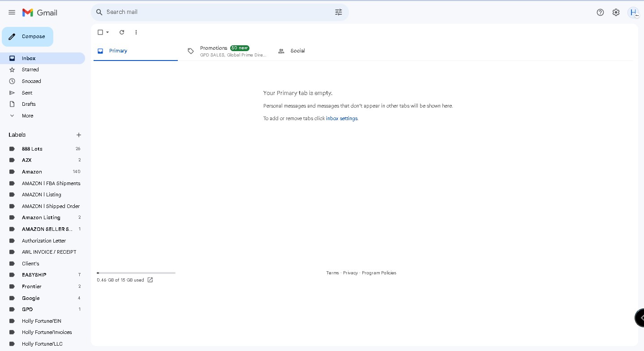Open the Settings gear icon
644x351 pixels.
[616, 13]
